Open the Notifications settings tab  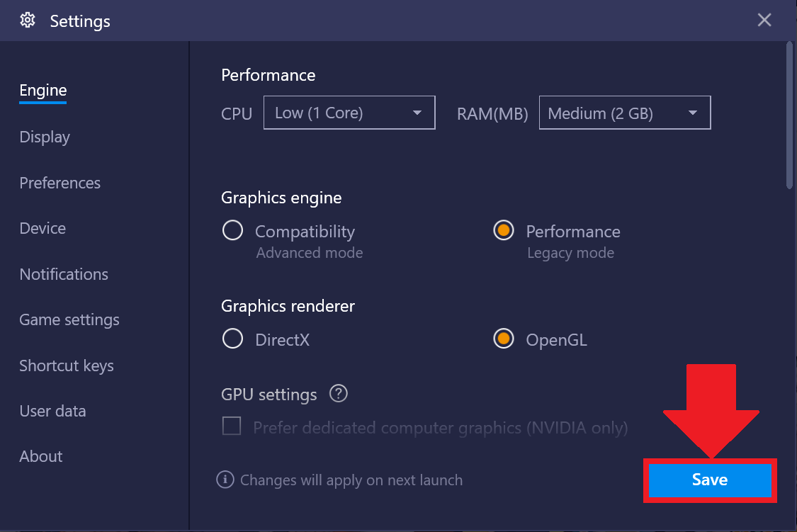[64, 274]
